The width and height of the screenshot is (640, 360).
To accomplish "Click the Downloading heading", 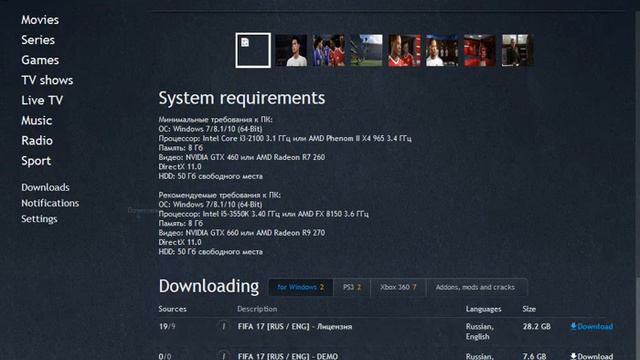I will pyautogui.click(x=209, y=286).
